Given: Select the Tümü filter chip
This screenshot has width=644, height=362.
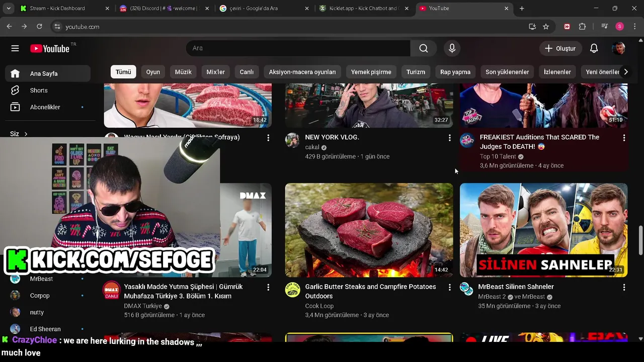Looking at the screenshot, I should (123, 72).
